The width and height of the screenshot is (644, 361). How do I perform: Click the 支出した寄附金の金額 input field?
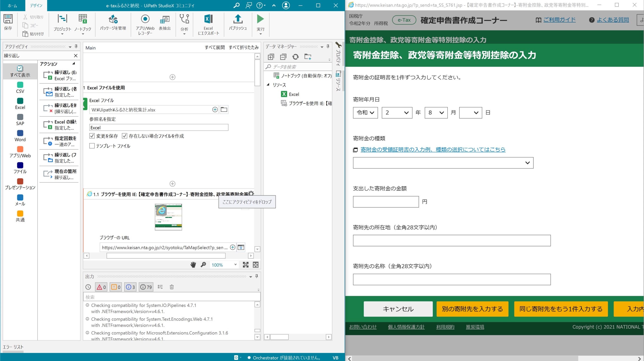(x=386, y=202)
